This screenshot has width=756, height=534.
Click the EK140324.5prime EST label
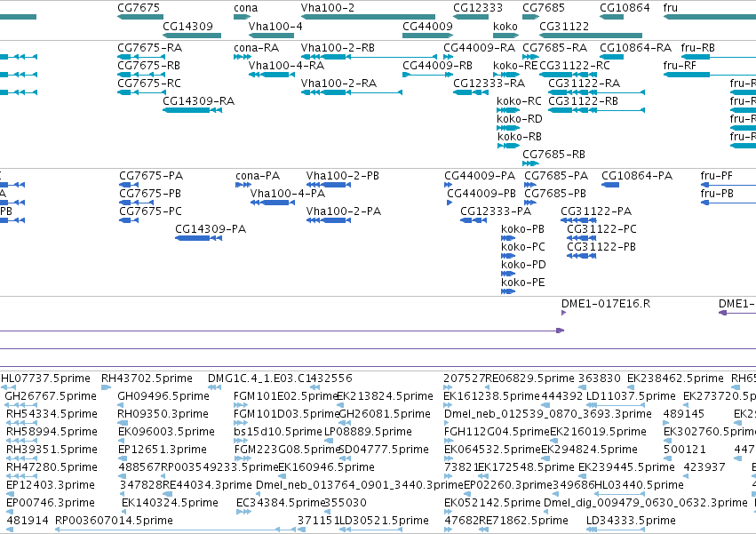click(170, 503)
